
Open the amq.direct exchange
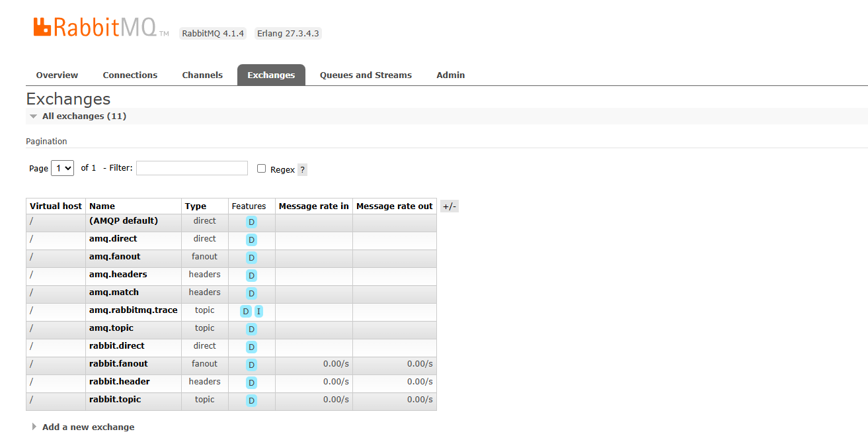[113, 238]
